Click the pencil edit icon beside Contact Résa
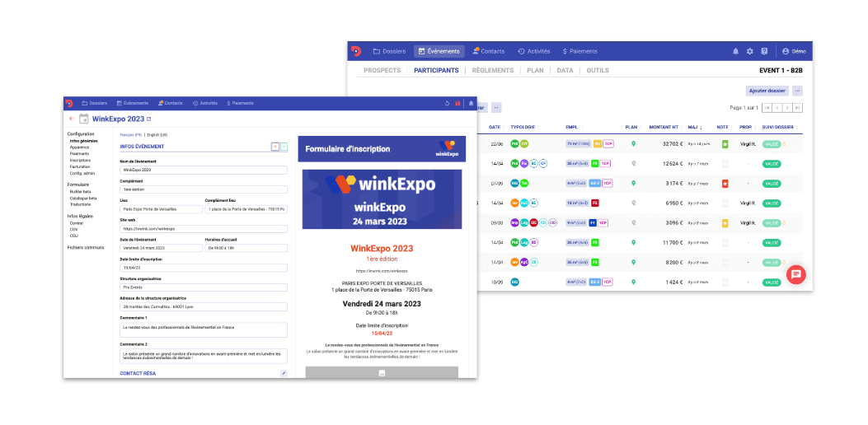The height and width of the screenshot is (425, 868). 284,374
